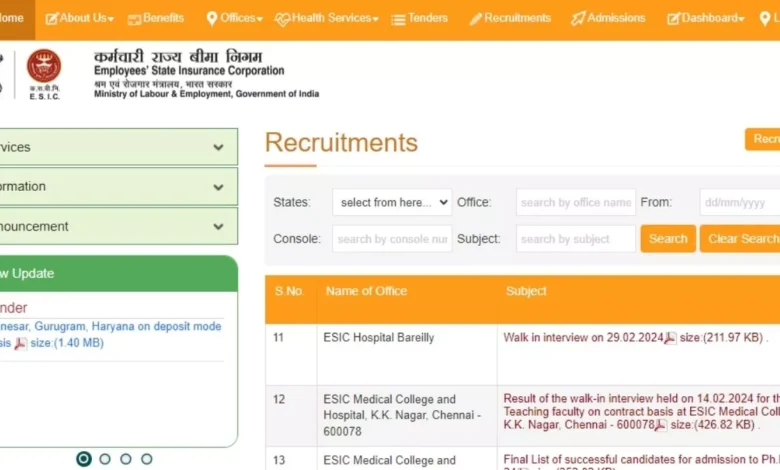Open the States dropdown selector
Viewport: 780px width, 470px height.
392,202
